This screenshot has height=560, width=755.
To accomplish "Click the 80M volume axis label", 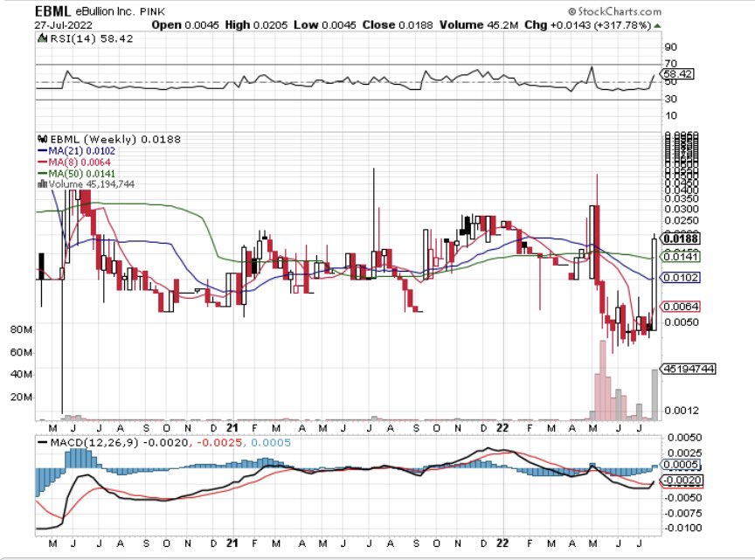I will (21, 330).
